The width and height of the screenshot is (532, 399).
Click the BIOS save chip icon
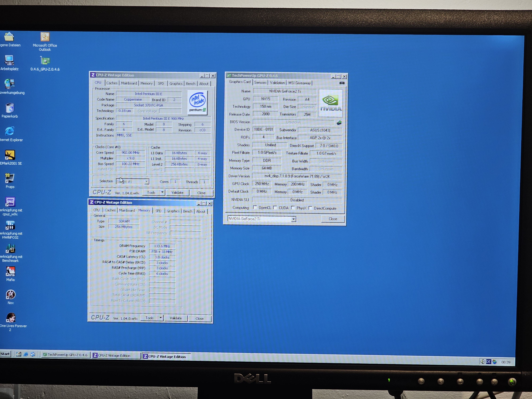pos(339,123)
